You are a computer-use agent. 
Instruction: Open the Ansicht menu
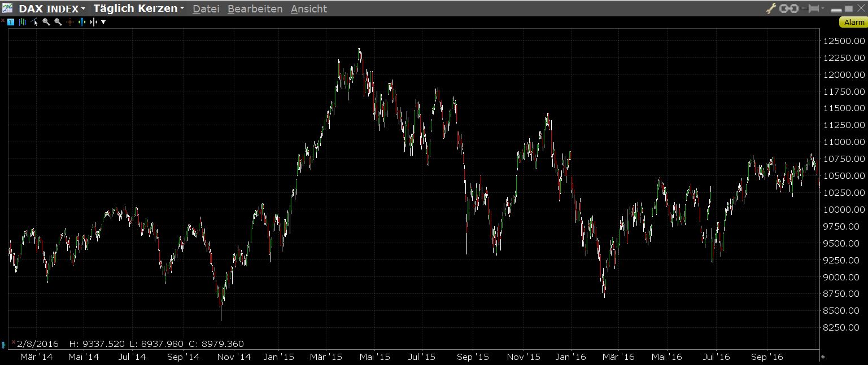309,9
